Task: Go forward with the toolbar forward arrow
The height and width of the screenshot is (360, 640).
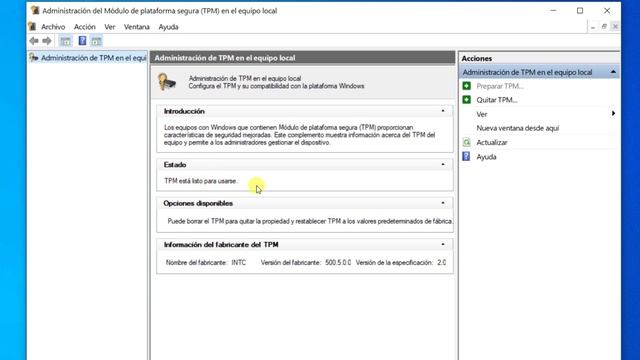Action: point(47,41)
